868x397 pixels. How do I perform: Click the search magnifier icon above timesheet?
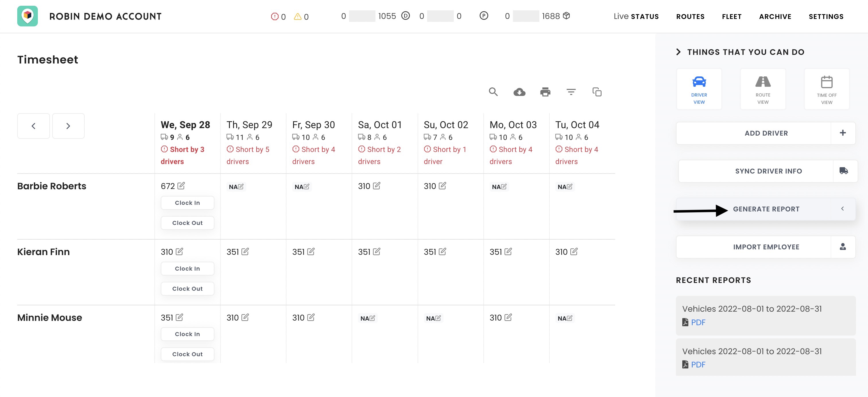[493, 92]
